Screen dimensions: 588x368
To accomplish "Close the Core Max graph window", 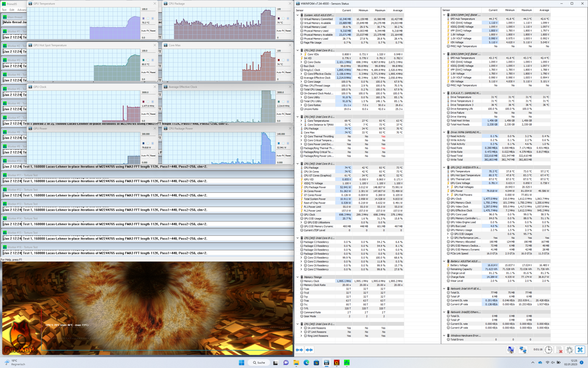I will point(290,45).
